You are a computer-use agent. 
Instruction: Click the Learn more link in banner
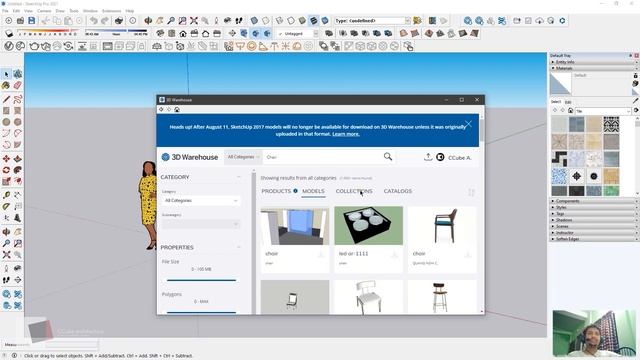346,134
